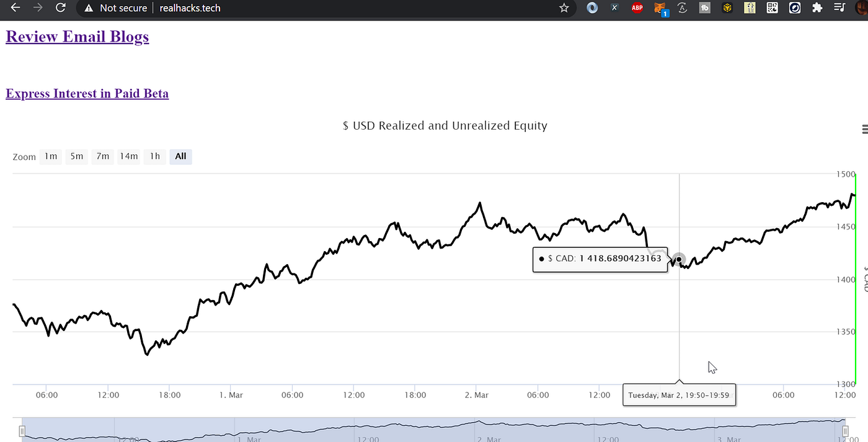Bookmark this page with the star icon

[x=564, y=8]
